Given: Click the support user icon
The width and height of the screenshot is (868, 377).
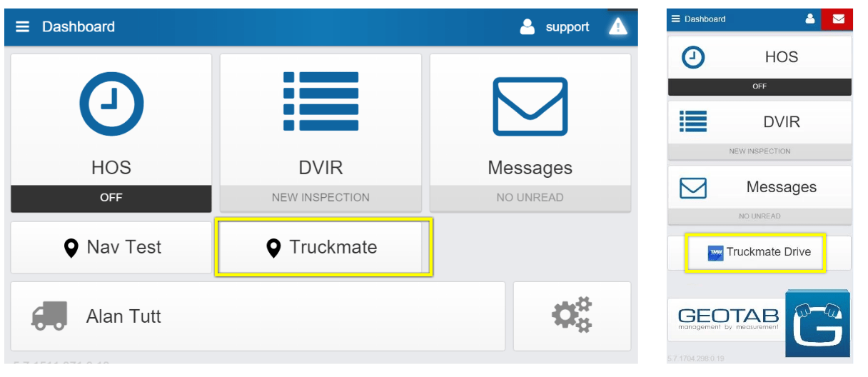Looking at the screenshot, I should pos(528,27).
